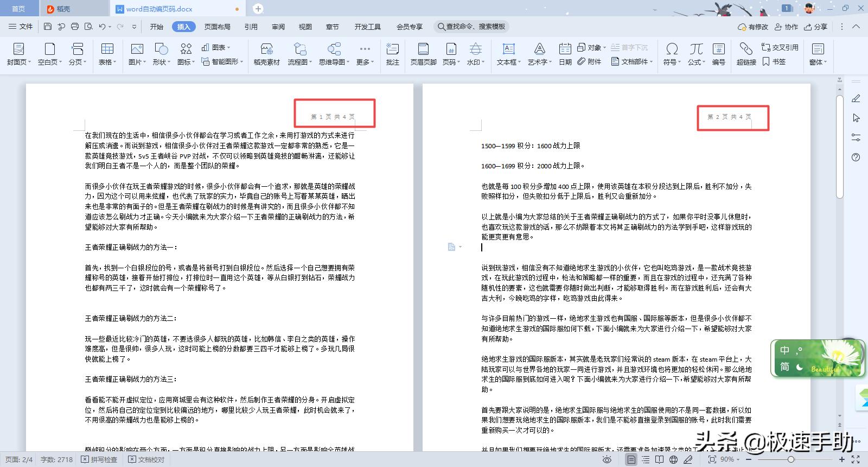Open the Object (对象) dropdown

(x=591, y=48)
